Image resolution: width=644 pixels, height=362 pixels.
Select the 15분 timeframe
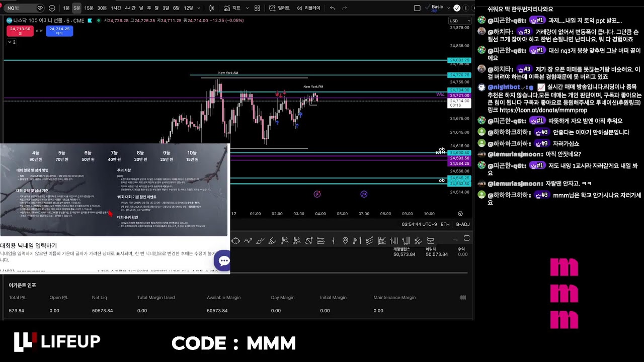89,8
